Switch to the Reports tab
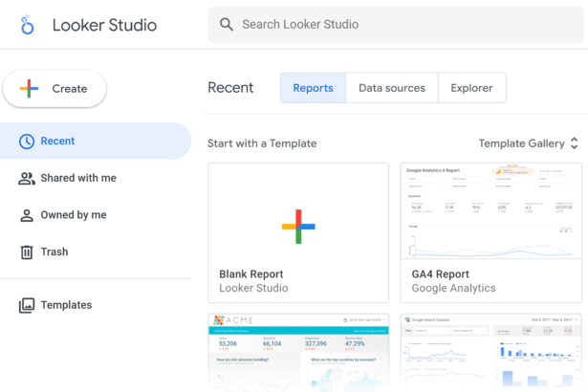This screenshot has height=392, width=588. [313, 88]
